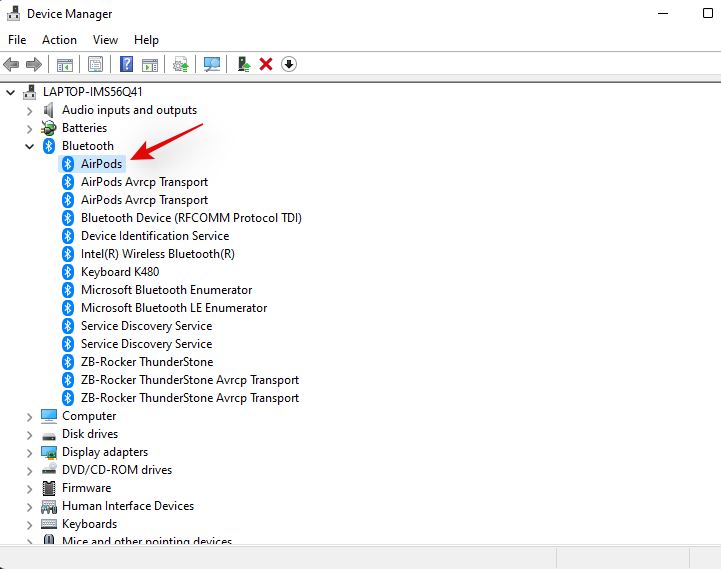
Task: Open the View menu
Action: click(105, 40)
